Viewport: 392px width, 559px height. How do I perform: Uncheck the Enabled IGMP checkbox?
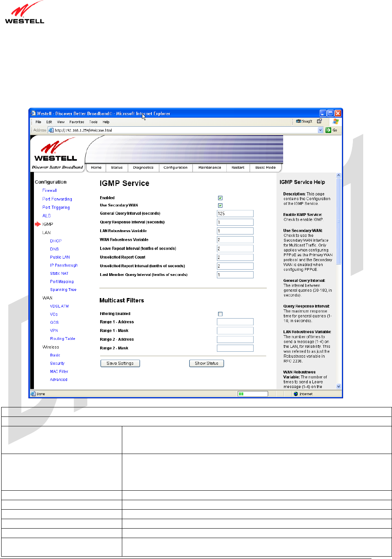[220, 198]
